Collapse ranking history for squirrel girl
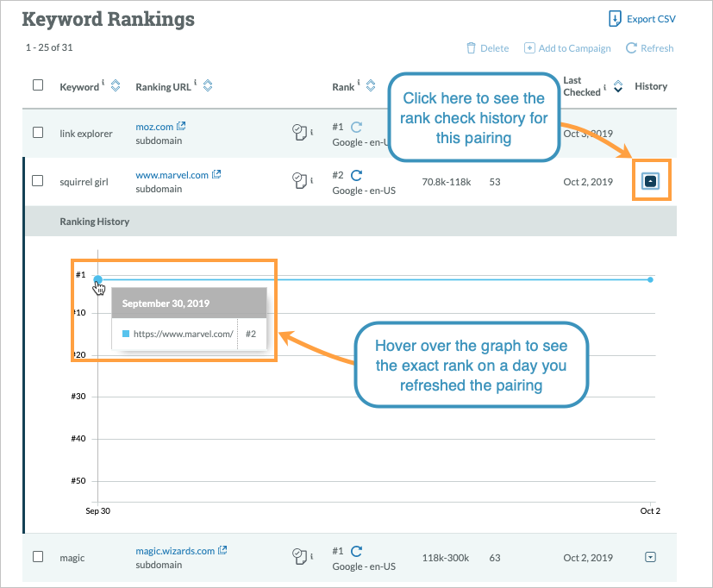 click(x=651, y=182)
